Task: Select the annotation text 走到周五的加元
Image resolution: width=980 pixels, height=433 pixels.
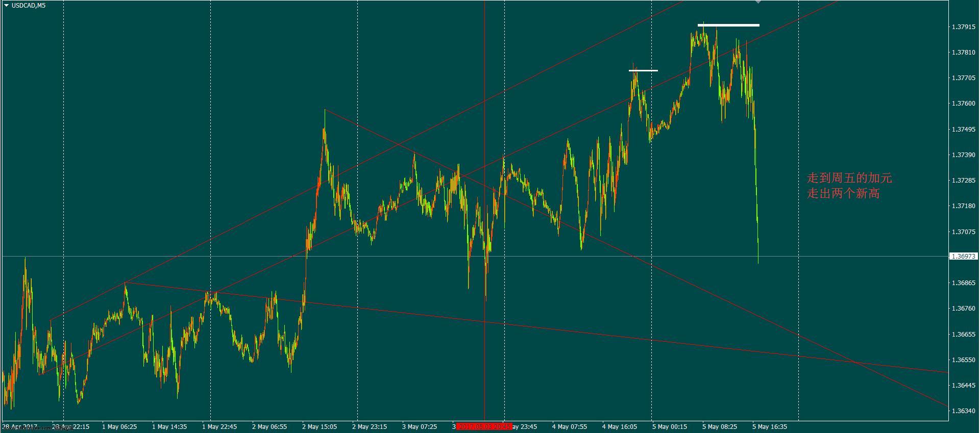Action: click(x=849, y=178)
